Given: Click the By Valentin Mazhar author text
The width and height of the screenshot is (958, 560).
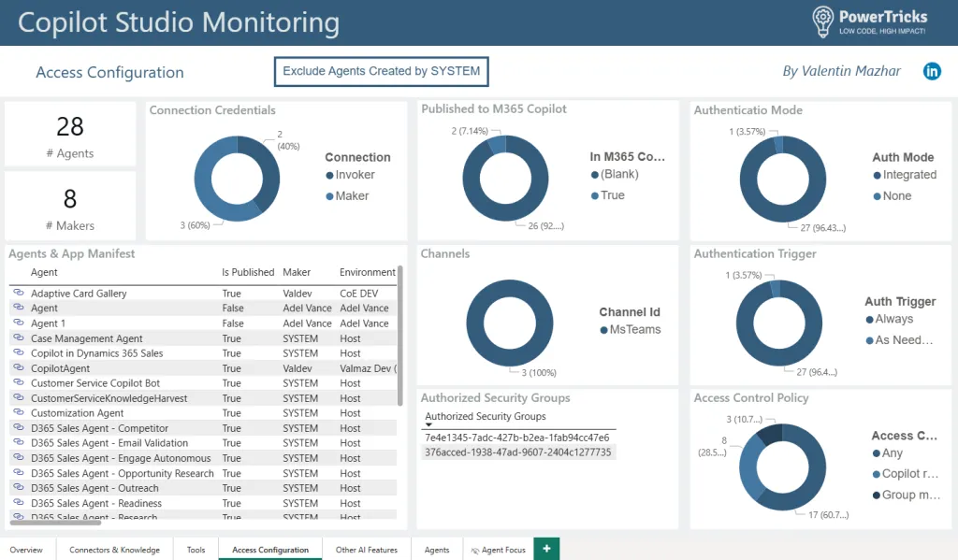Looking at the screenshot, I should 841,71.
